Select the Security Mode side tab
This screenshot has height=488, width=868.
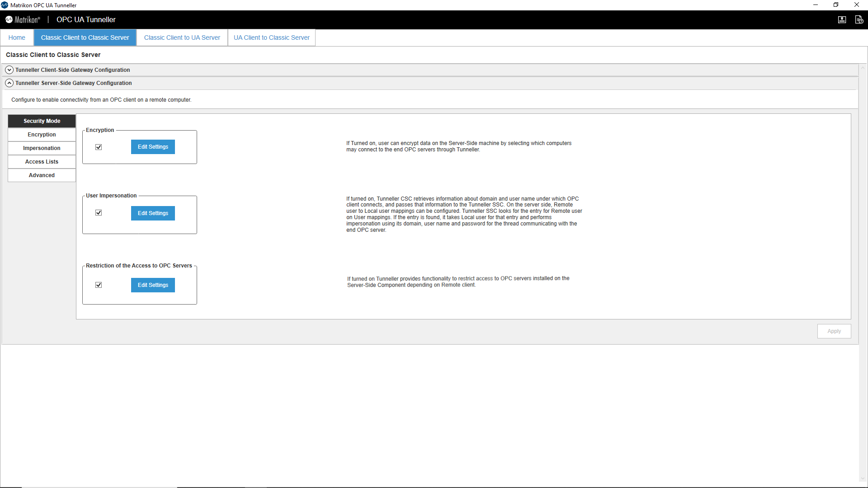[42, 121]
